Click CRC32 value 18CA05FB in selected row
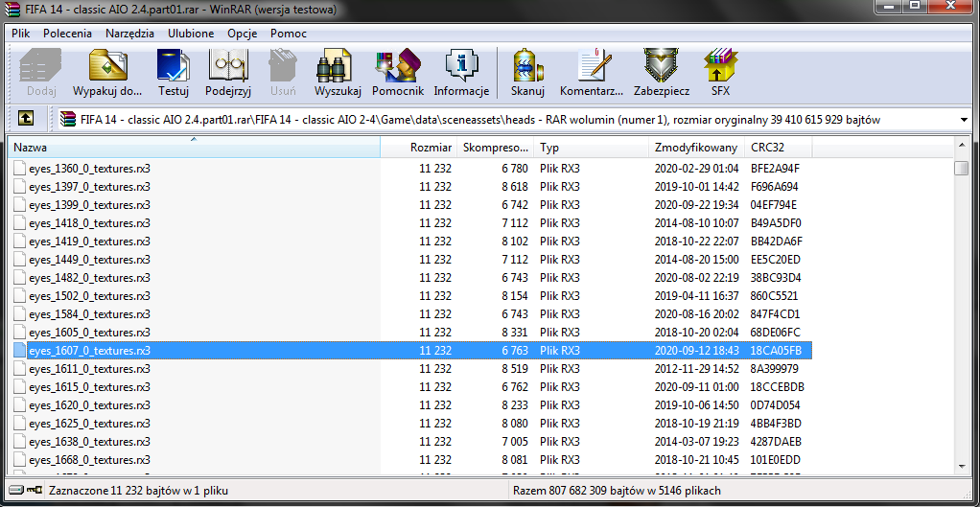 pyautogui.click(x=775, y=350)
